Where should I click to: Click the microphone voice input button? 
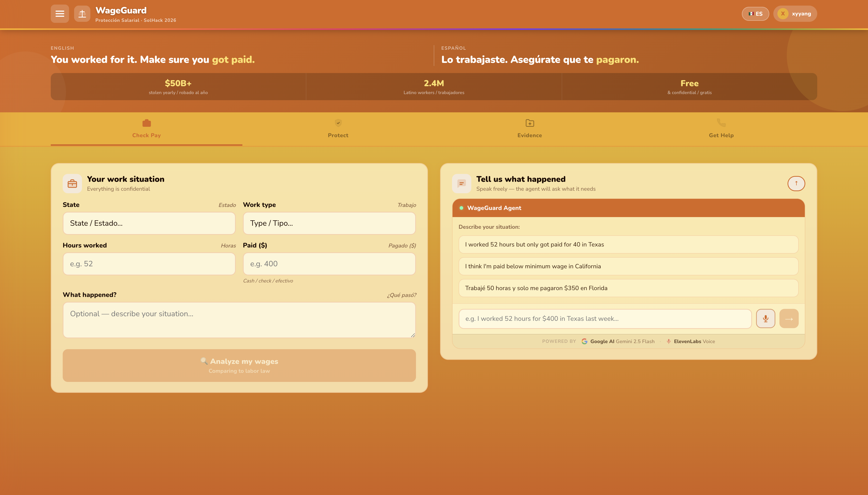coord(765,319)
